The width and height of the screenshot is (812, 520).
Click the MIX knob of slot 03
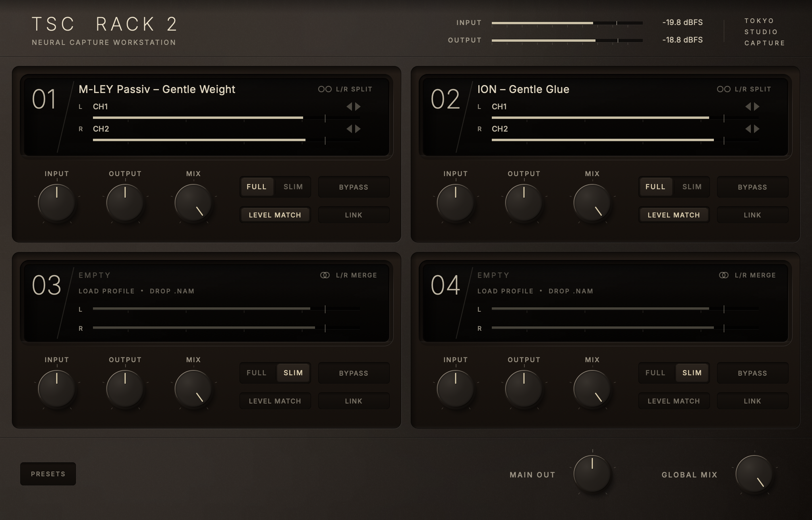click(x=193, y=389)
